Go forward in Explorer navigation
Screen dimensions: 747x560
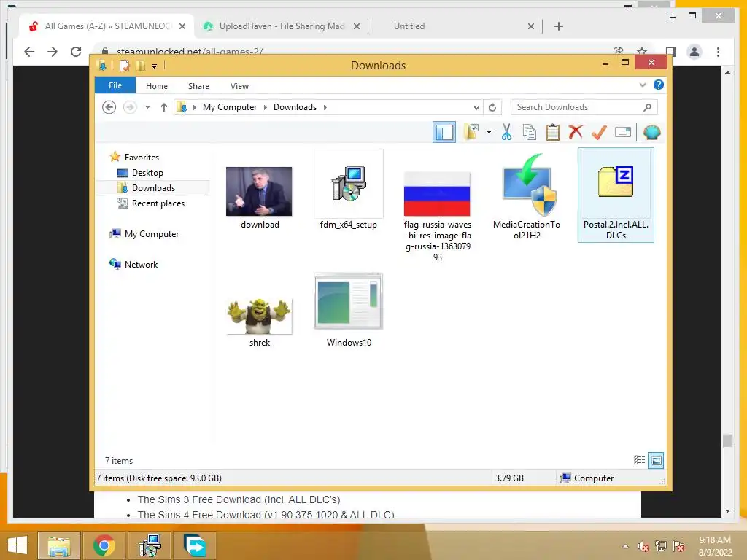(130, 107)
